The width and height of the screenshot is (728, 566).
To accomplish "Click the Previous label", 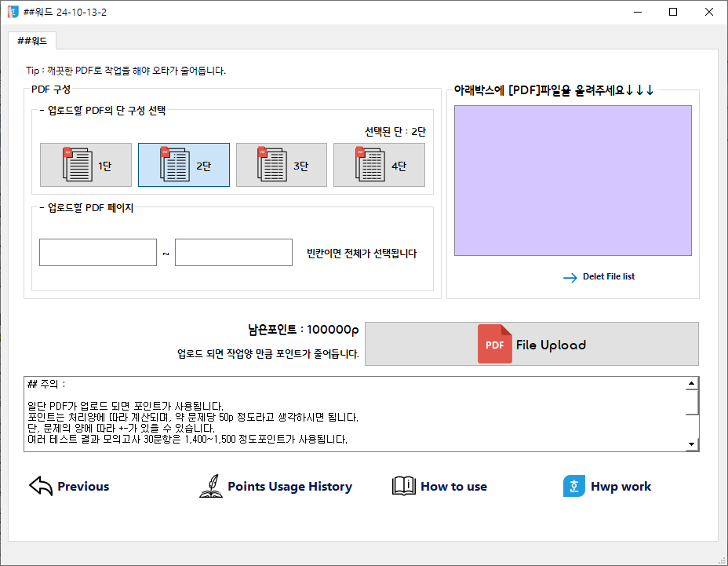I will [x=83, y=487].
